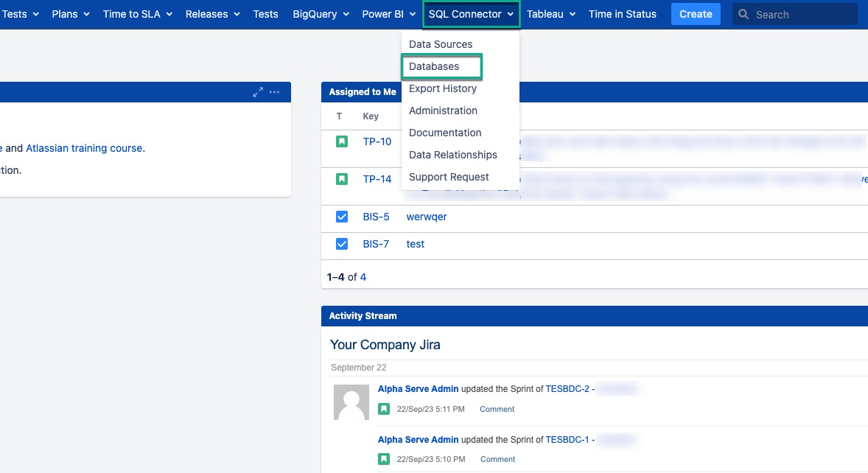Click the BIS-5 task checkbox icon
Image resolution: width=868 pixels, height=473 pixels.
341,217
